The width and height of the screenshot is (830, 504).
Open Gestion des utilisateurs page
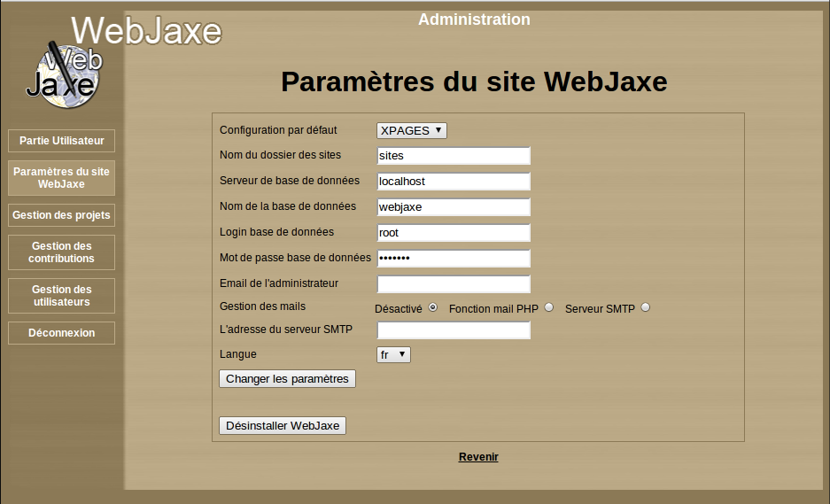point(61,296)
